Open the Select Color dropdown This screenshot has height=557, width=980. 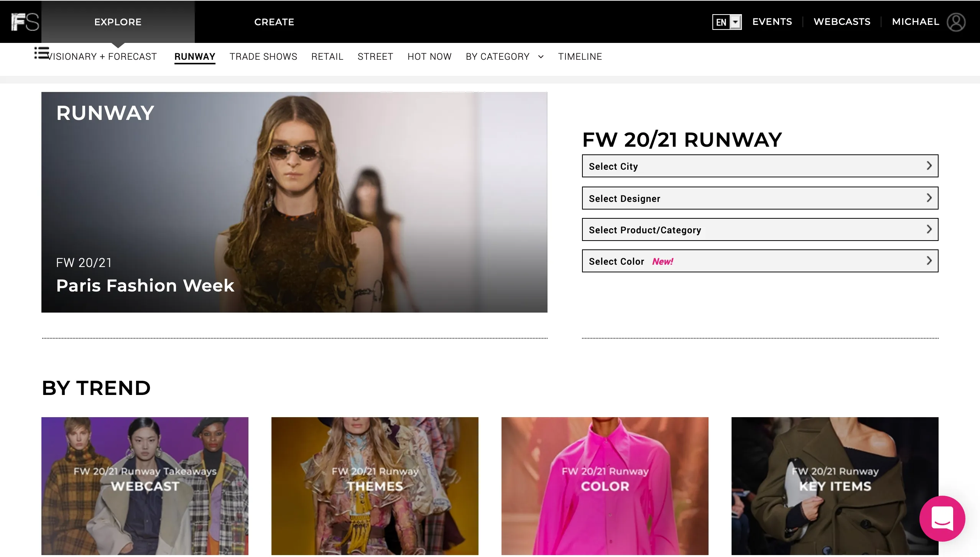(760, 261)
